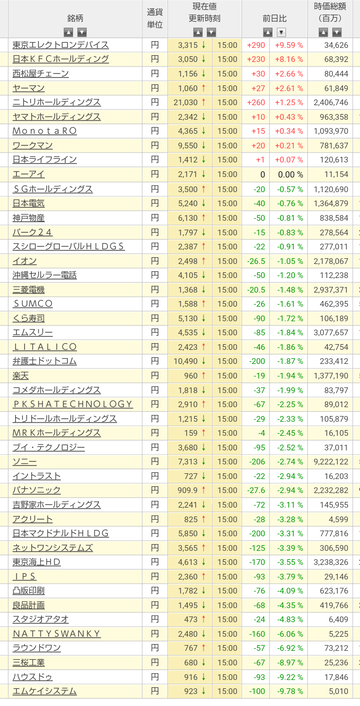Viewport: 360px width, 706px height.
Task: Select the 良品計画 stock link
Action: 28,606
